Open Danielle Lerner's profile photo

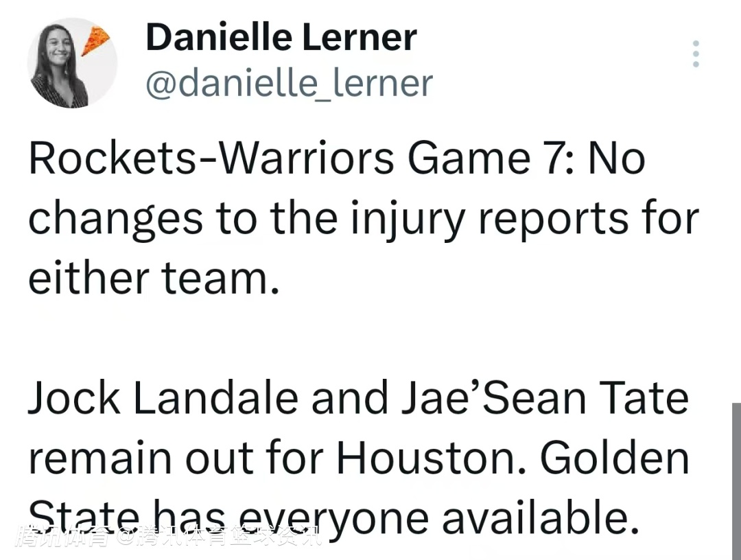click(x=72, y=63)
